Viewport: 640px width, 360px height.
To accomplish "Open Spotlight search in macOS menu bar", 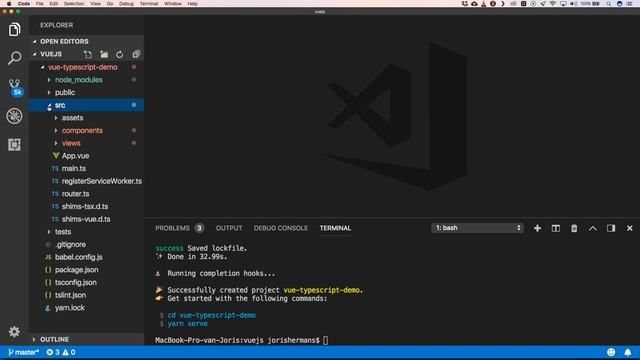I will pos(608,4).
